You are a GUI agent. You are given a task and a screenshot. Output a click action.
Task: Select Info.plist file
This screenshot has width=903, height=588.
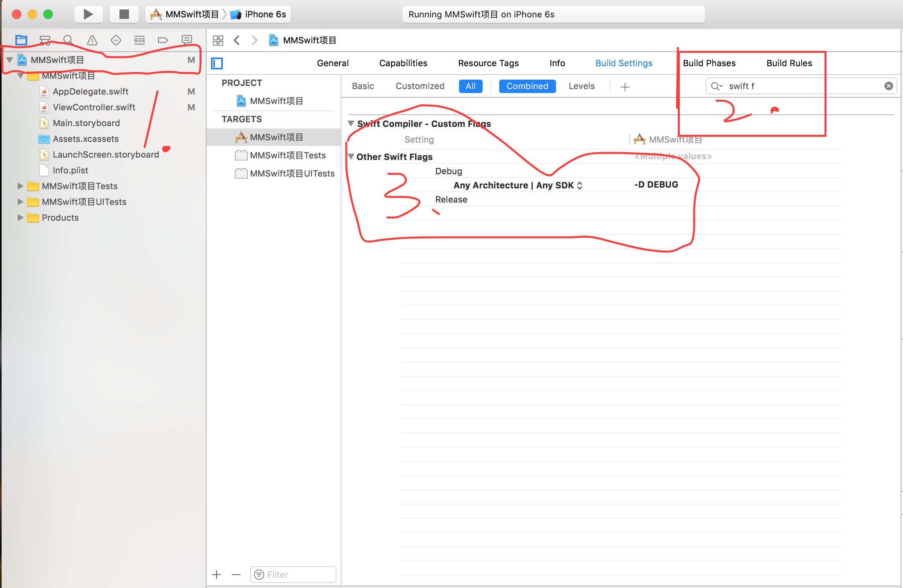tap(70, 170)
